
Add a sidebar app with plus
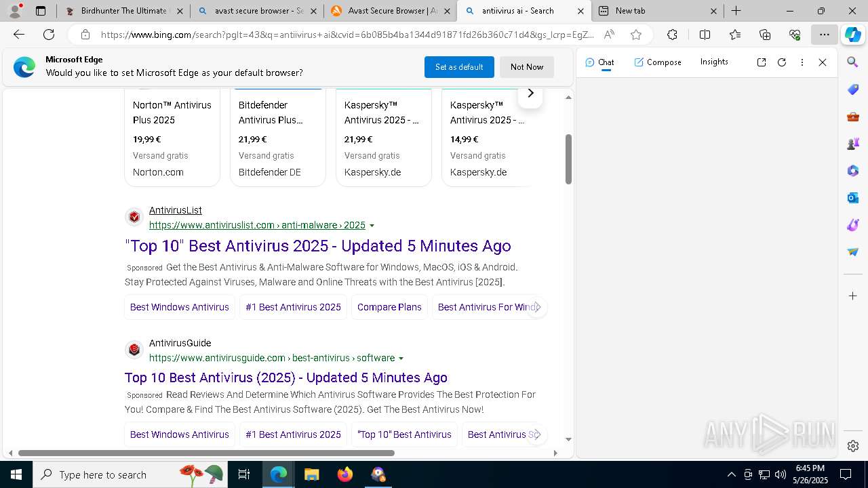[852, 296]
